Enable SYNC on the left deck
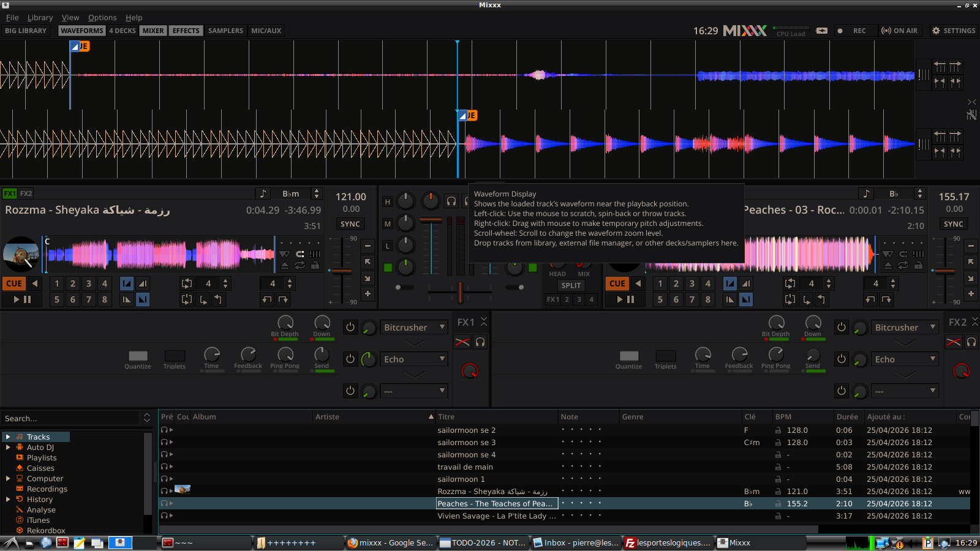Viewport: 980px width, 551px height. (x=350, y=223)
